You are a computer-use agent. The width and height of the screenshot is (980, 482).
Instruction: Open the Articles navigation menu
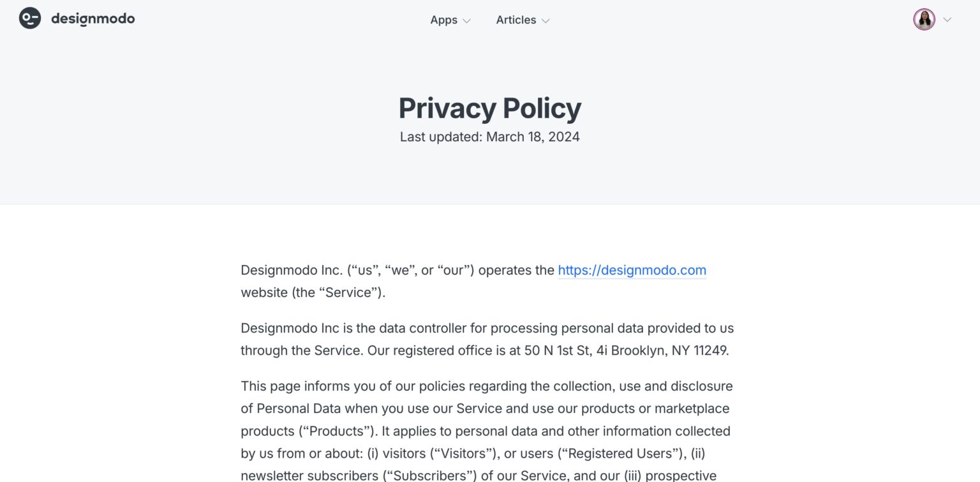coord(516,20)
